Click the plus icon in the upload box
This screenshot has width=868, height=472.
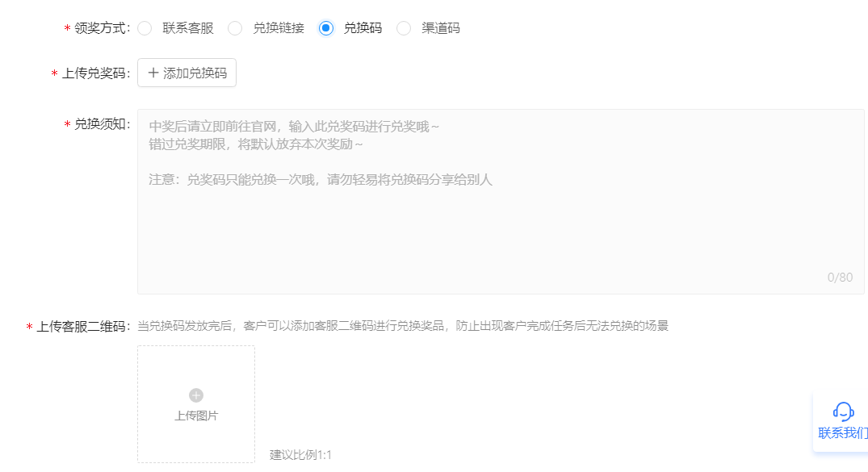[x=196, y=395]
